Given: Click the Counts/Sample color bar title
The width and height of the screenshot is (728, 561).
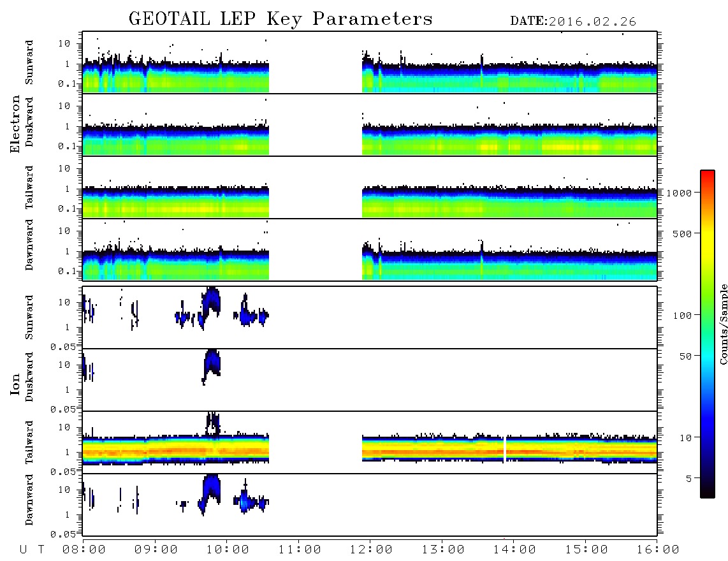Looking at the screenshot, I should [x=724, y=324].
